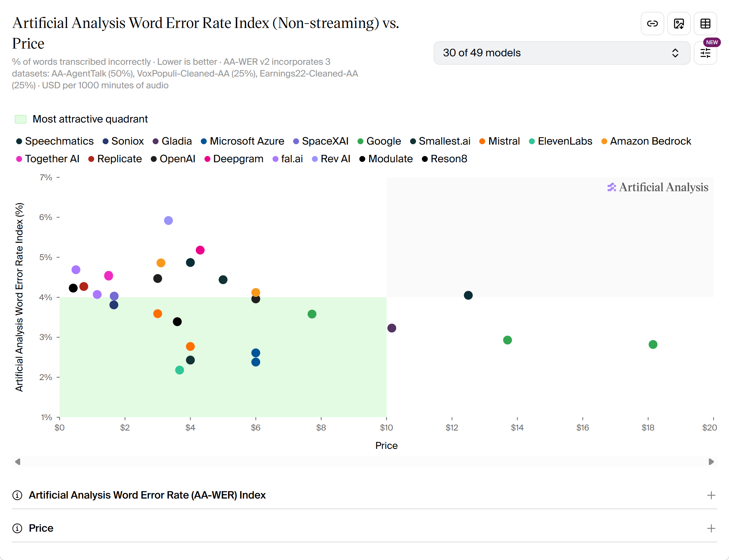The height and width of the screenshot is (560, 729).
Task: Toggle Google legend series
Action: pyautogui.click(x=379, y=141)
